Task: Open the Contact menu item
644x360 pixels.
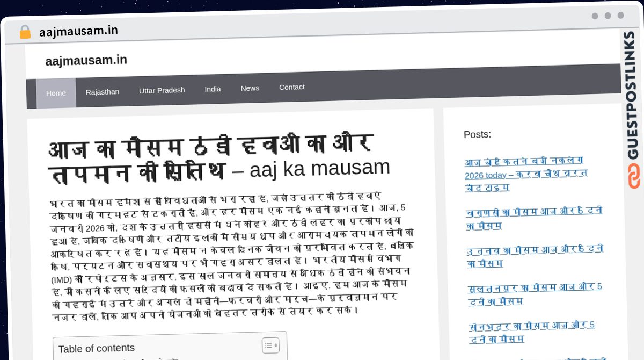Action: click(x=292, y=87)
